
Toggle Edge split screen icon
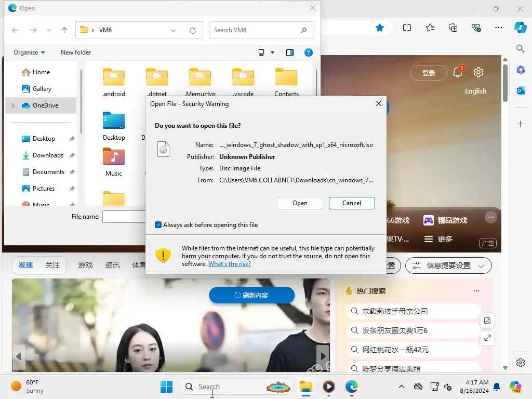(407, 28)
